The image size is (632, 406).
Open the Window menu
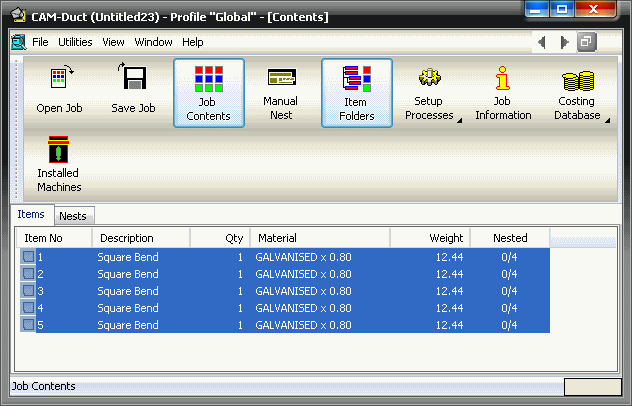153,42
